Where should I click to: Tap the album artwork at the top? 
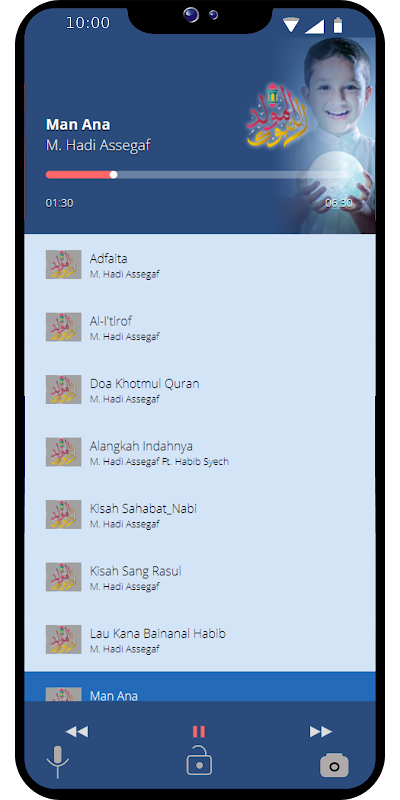311,135
